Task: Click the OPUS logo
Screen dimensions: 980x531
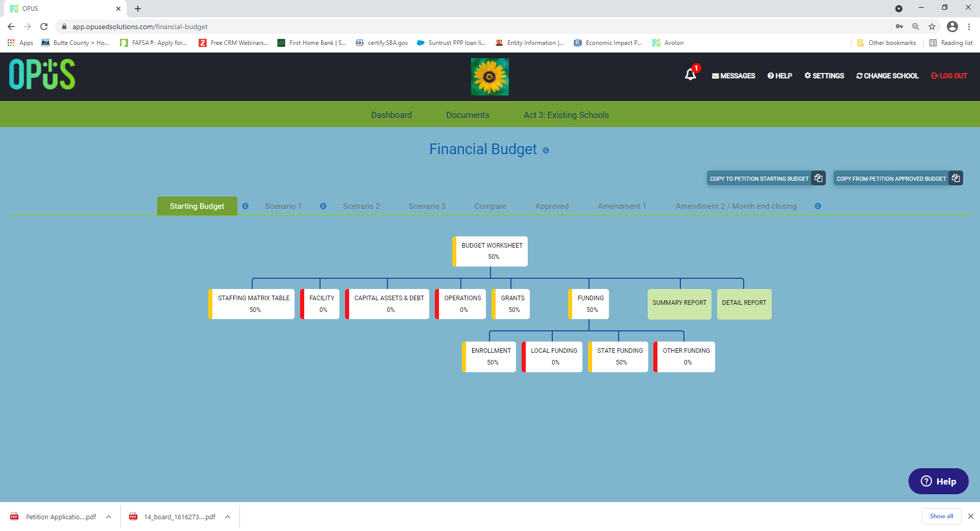Action: coord(42,75)
